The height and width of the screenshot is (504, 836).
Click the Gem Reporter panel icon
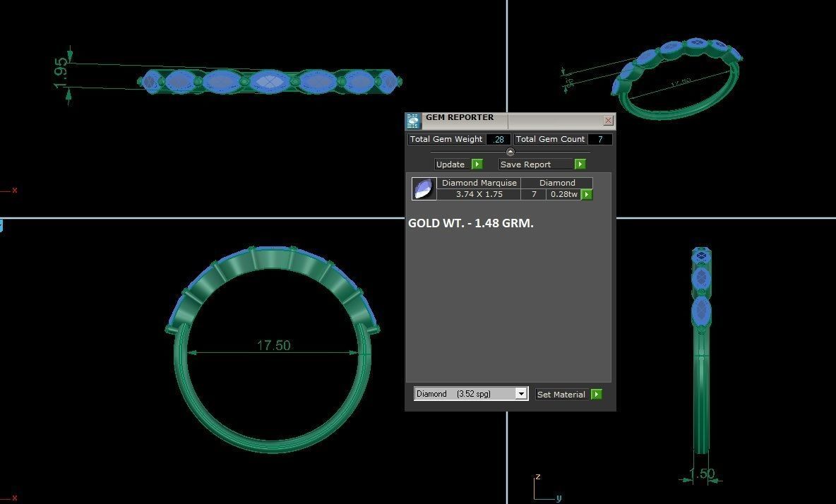(x=412, y=121)
